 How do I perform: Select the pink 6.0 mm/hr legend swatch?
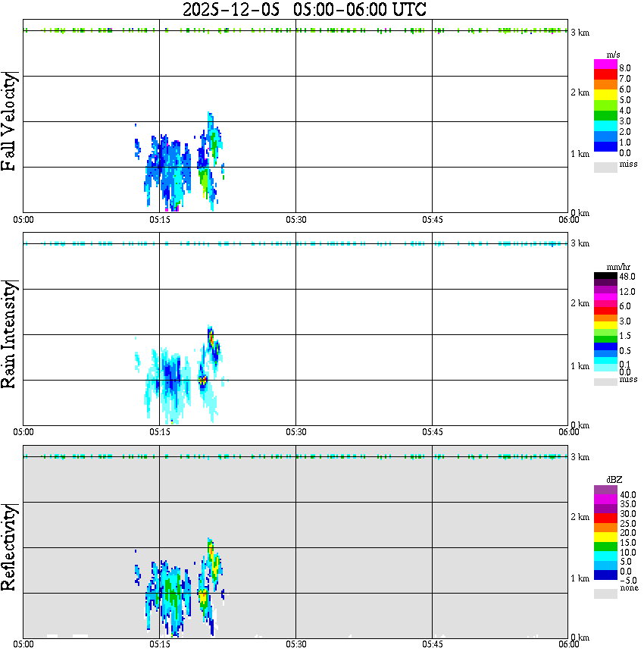605,304
